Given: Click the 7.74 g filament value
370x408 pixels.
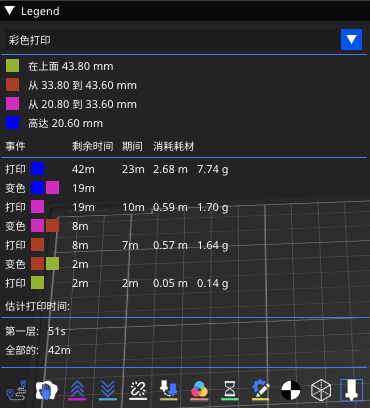Looking at the screenshot, I should (x=213, y=169).
